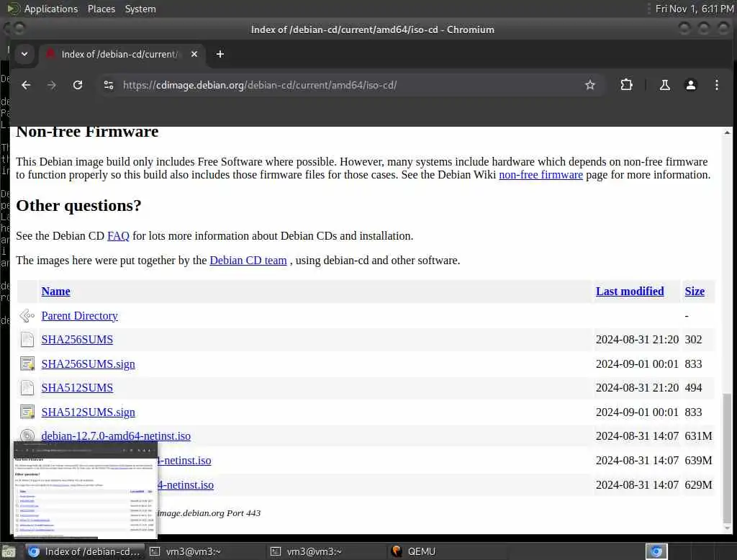This screenshot has height=560, width=737.
Task: Open the tab search dropdown arrow
Action: [24, 54]
